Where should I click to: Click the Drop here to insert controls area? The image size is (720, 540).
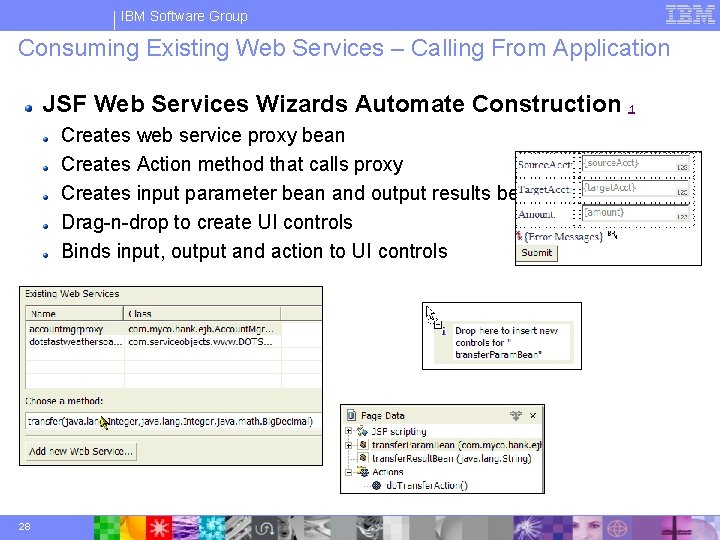click(504, 343)
